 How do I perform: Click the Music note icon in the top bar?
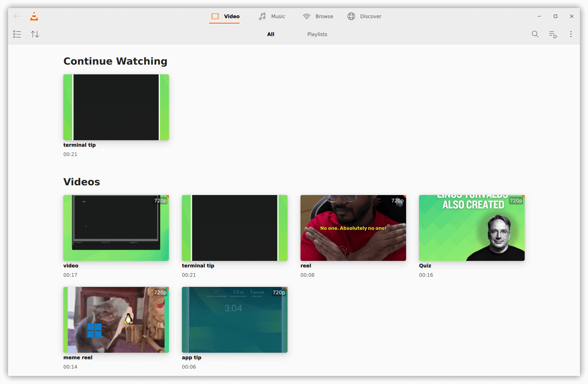(262, 16)
